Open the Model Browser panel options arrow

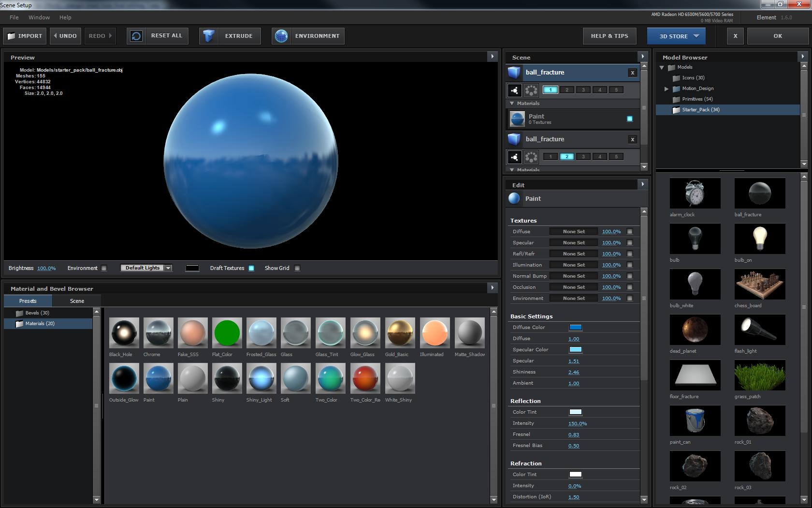[803, 57]
